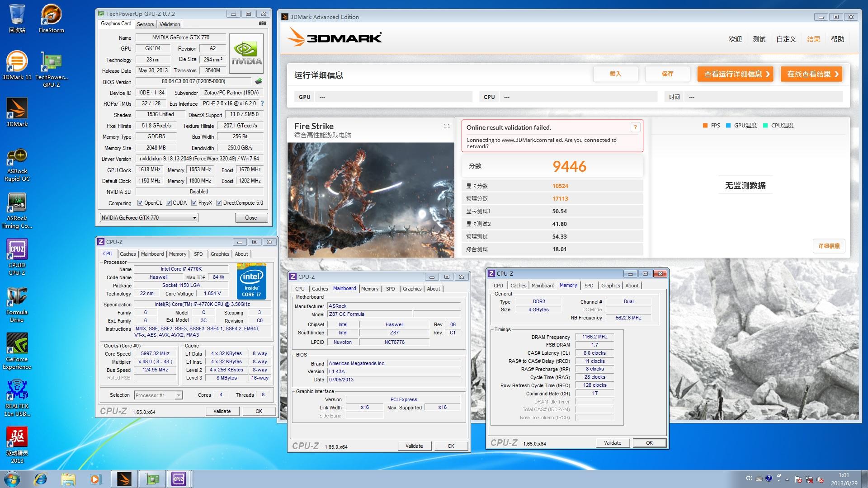Click the Fire Strike thumbnail image
The height and width of the screenshot is (488, 868).
(x=371, y=200)
